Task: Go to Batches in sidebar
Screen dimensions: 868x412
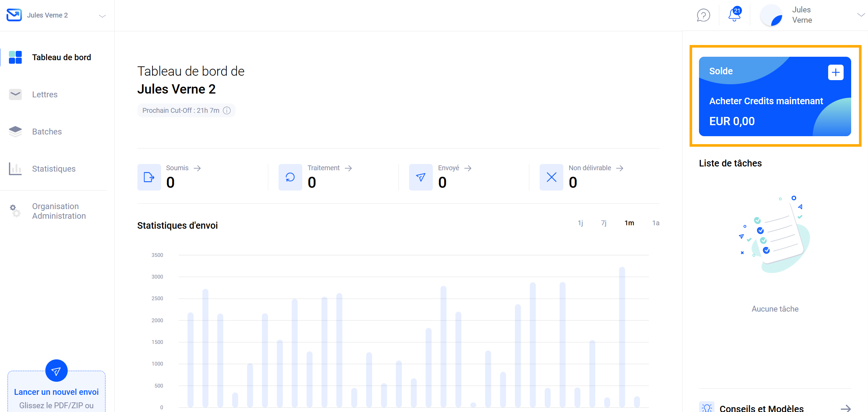Action: 47,132
